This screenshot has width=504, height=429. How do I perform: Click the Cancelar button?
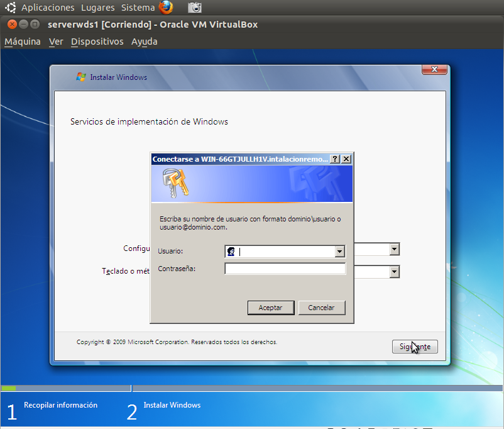tap(321, 308)
